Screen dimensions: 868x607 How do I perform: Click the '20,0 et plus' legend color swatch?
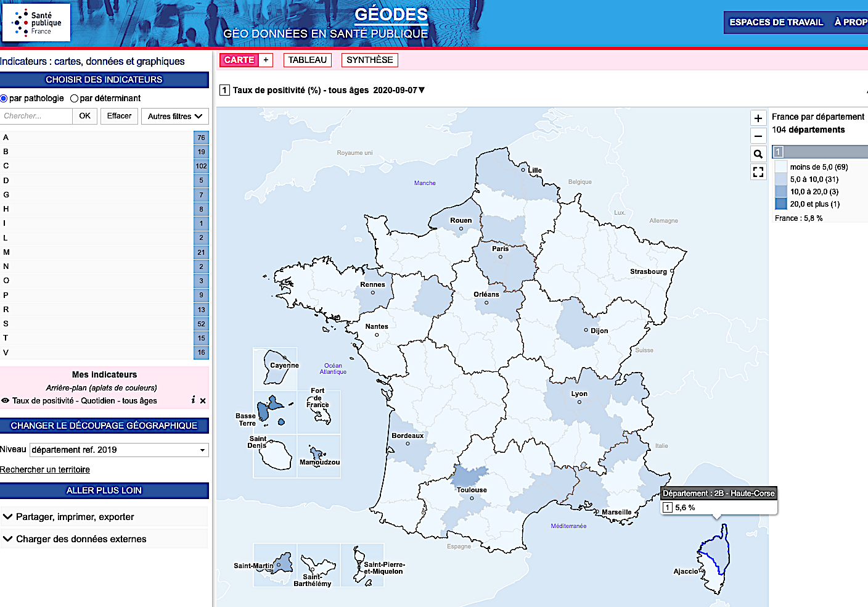coord(781,204)
